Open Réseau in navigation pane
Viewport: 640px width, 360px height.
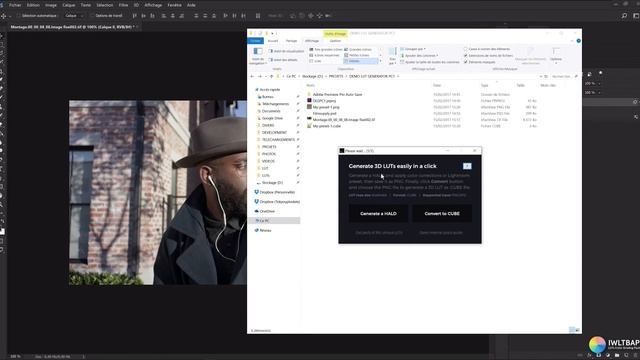(265, 230)
